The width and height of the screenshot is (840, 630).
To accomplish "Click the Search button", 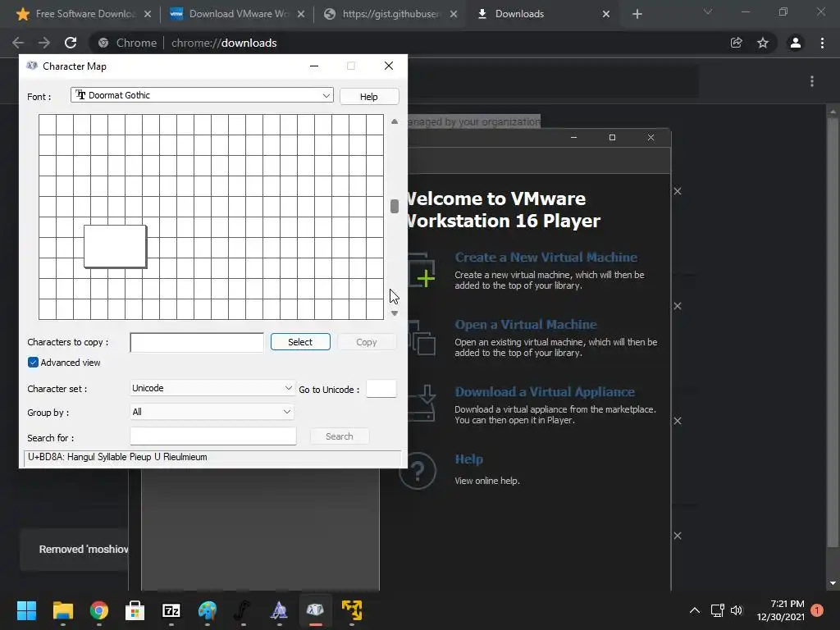I will click(x=339, y=436).
